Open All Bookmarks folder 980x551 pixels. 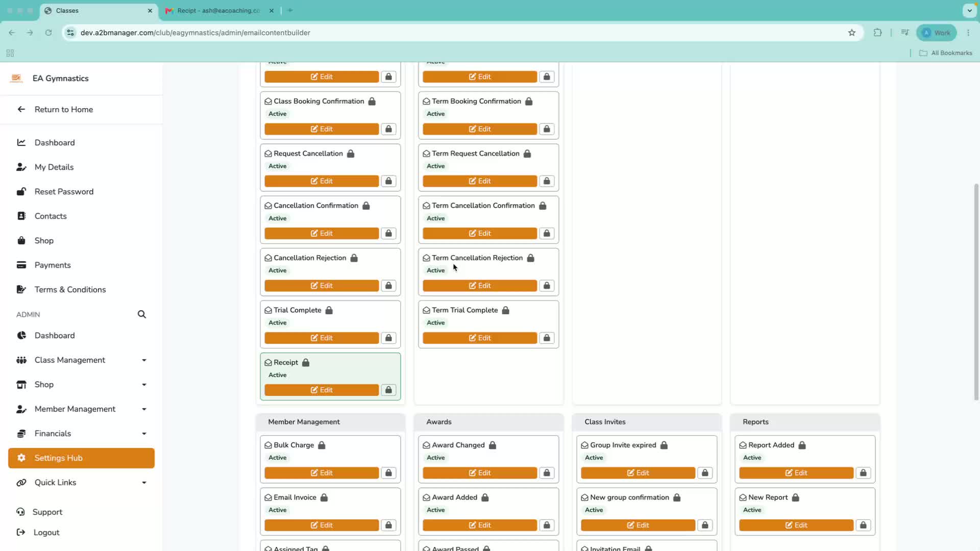pos(946,53)
